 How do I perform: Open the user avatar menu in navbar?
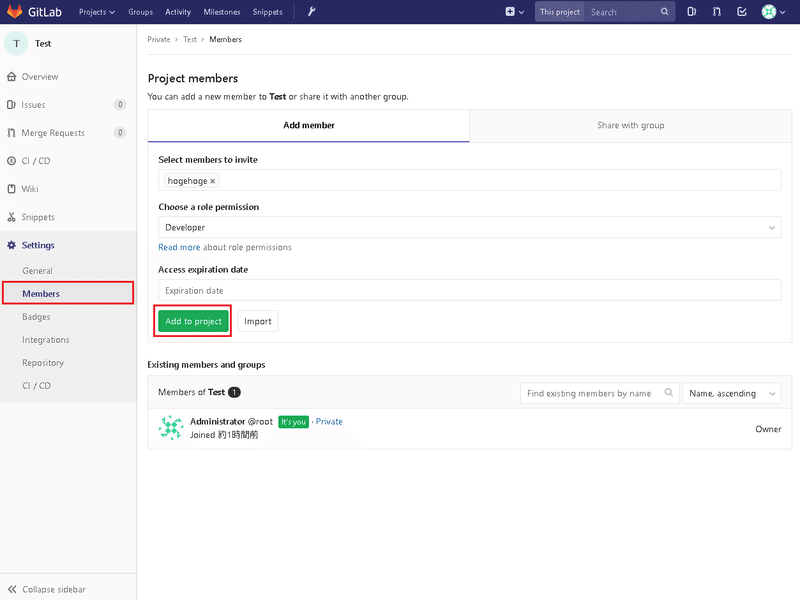[772, 11]
